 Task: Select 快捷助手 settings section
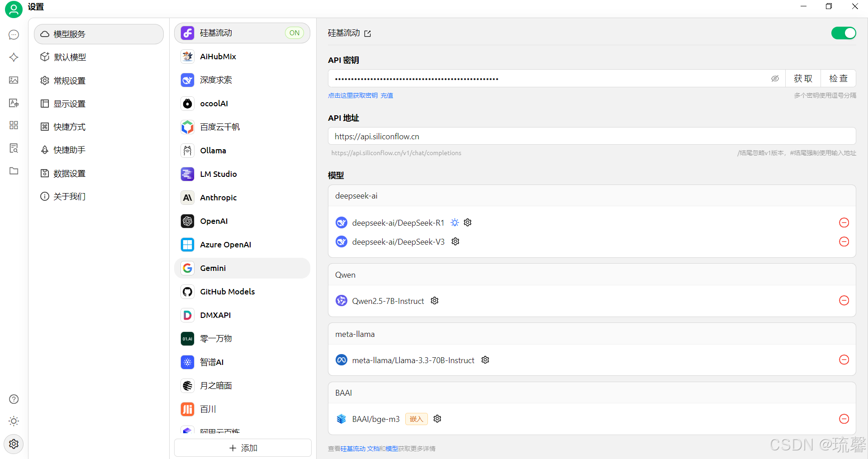pos(99,150)
